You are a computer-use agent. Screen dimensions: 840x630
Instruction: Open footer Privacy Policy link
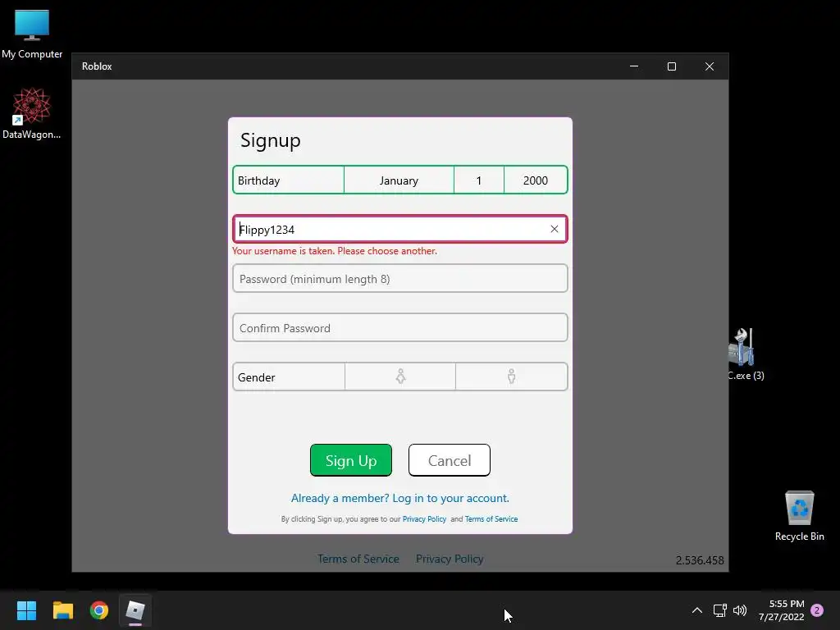coord(450,559)
